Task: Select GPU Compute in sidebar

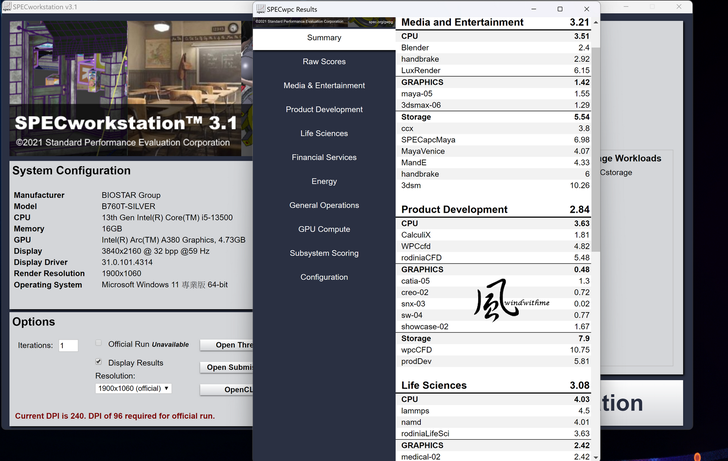Action: [324, 229]
